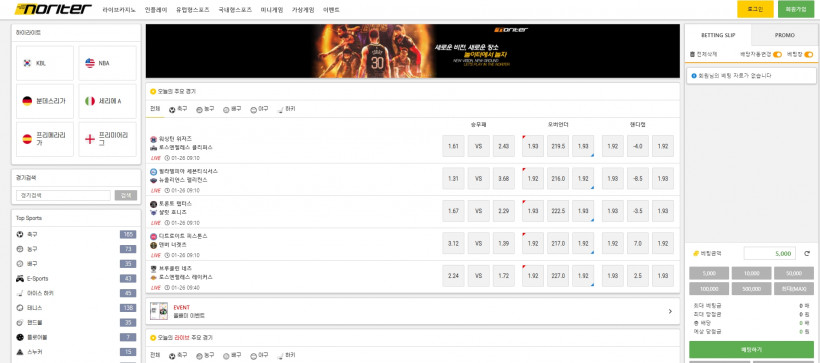Select soccer ball icon in Top Sports
Viewport: 820px width, 363px height.
coord(20,234)
